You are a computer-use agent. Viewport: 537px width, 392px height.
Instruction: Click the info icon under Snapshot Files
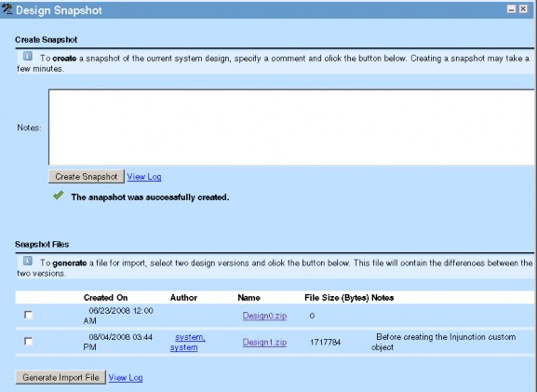28,261
